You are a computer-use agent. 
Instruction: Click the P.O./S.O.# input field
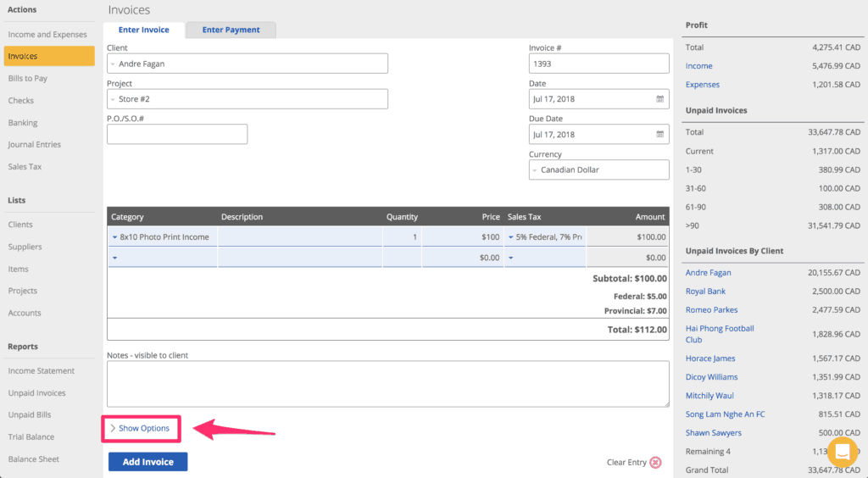click(x=177, y=135)
